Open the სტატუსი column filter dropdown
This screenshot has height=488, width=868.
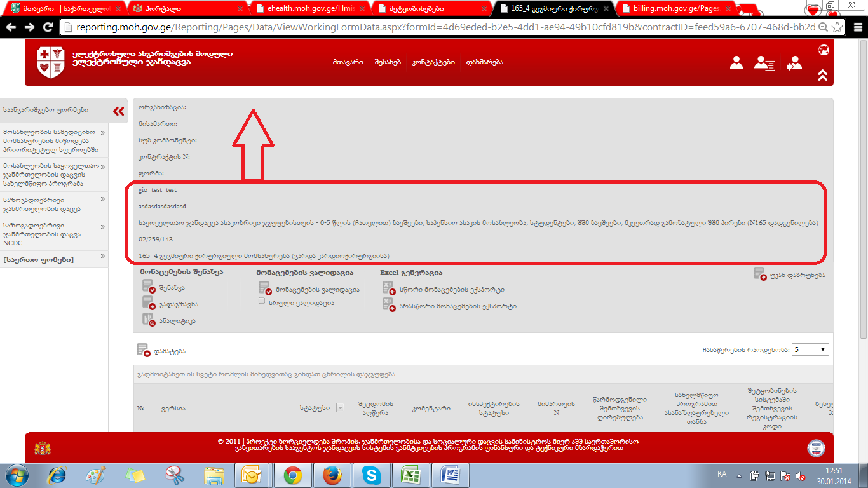point(340,408)
